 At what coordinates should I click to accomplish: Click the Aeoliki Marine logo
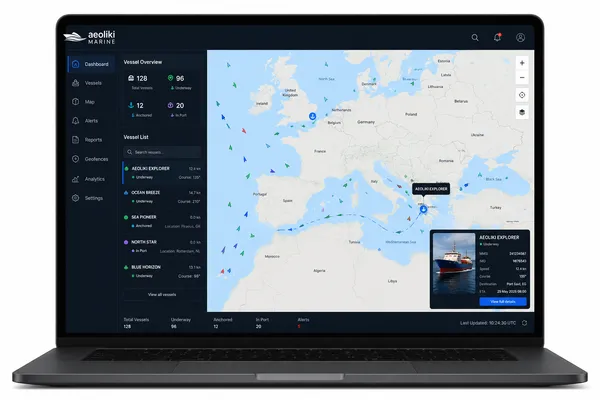(90, 37)
